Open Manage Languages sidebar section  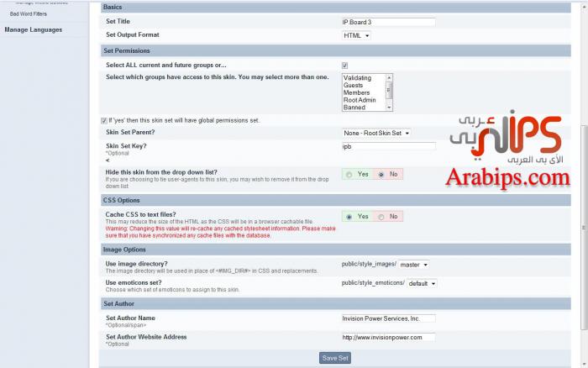[34, 29]
